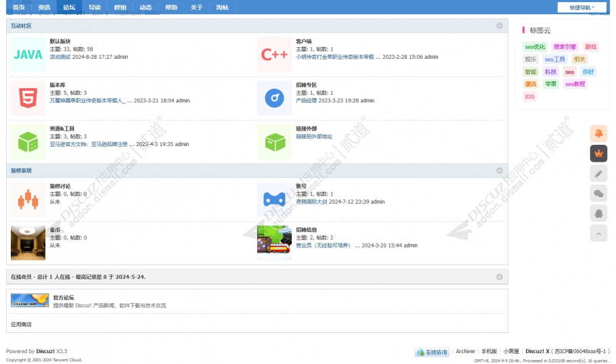This screenshot has height=364, width=616.
Task: Click the seo教程 tag
Action: click(575, 84)
